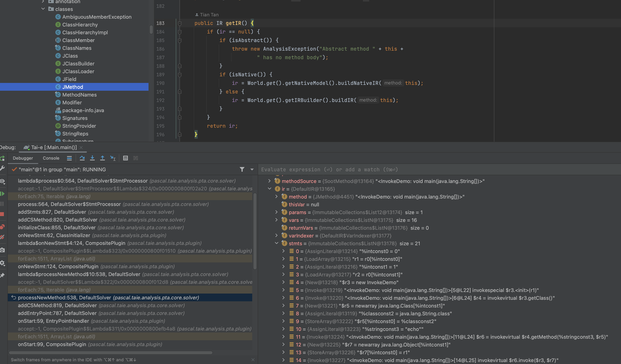Viewport: 621px width, 364px height.
Task: Open the wrench Modify Run Configuration icon
Action: 2,168
